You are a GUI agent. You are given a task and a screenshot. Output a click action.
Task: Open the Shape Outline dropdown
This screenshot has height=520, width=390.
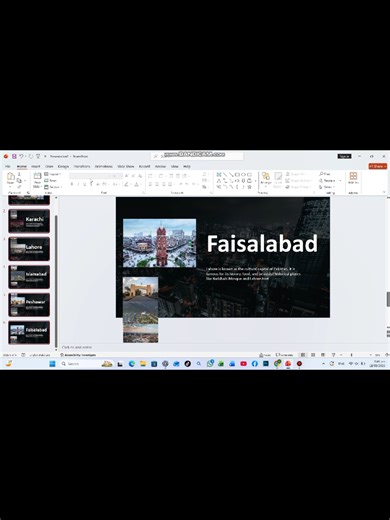[x=299, y=181]
